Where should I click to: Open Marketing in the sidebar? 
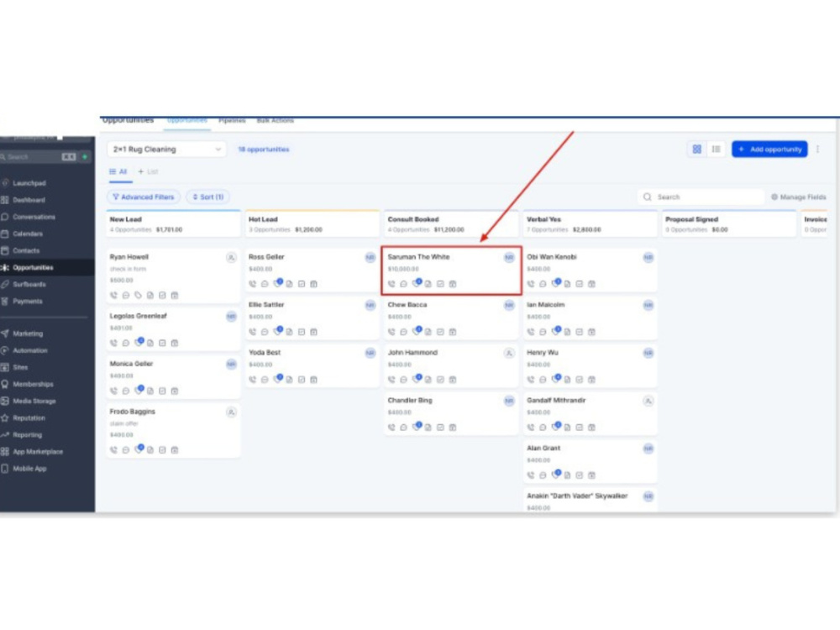coord(28,333)
